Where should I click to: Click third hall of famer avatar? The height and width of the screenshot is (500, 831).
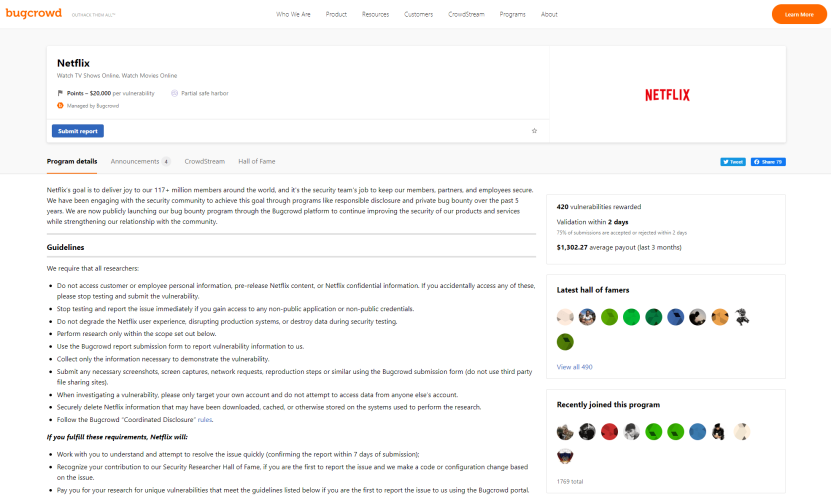[609, 317]
